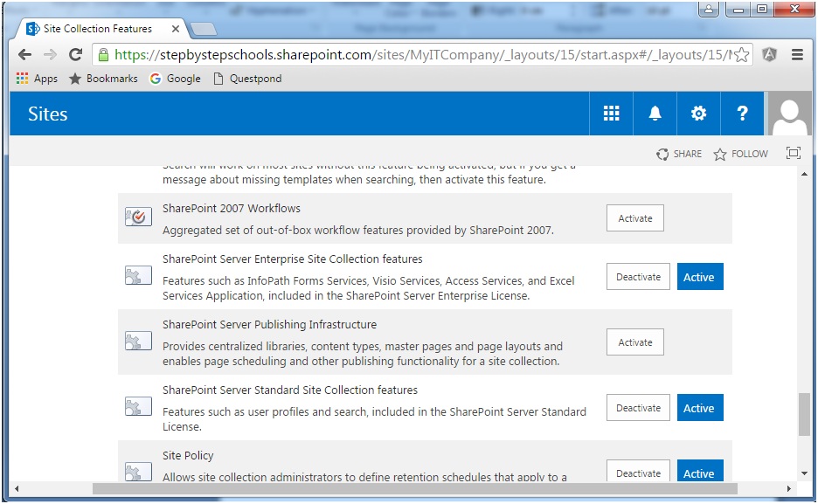This screenshot has height=504, width=818.
Task: Select the Site Collection Features tab
Action: pos(98,29)
